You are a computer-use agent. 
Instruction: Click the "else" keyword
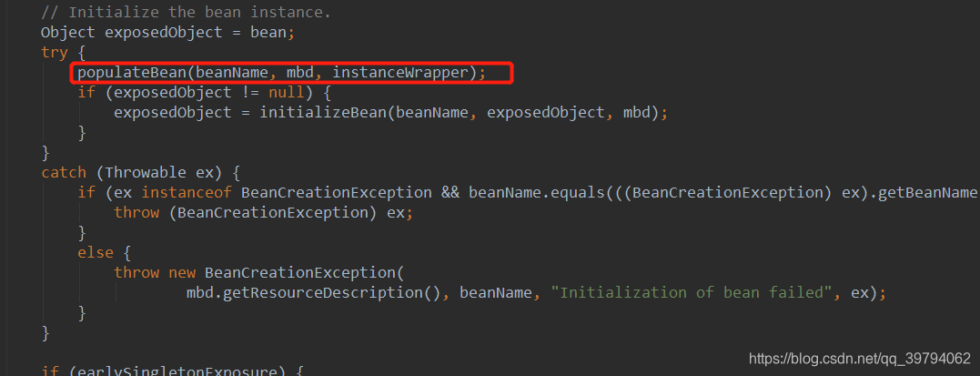(x=96, y=252)
